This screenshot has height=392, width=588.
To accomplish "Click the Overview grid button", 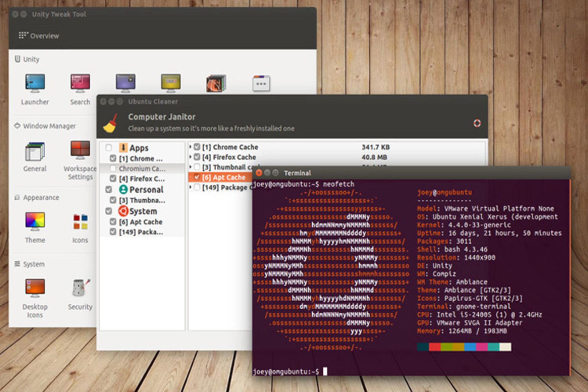I will (39, 36).
